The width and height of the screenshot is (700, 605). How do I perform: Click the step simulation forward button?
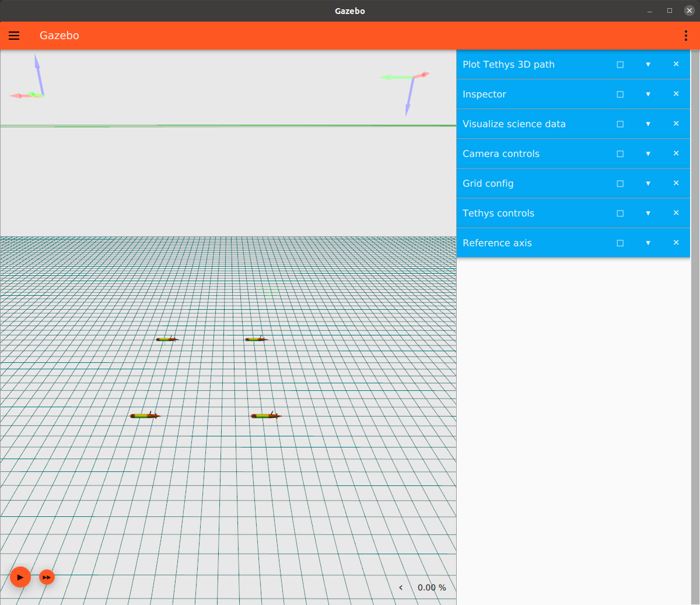pyautogui.click(x=47, y=577)
